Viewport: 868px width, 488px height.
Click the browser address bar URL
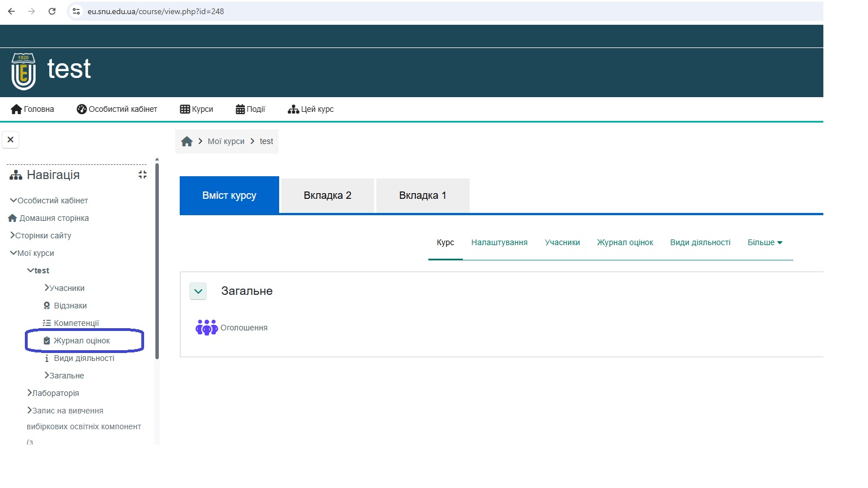tap(155, 11)
